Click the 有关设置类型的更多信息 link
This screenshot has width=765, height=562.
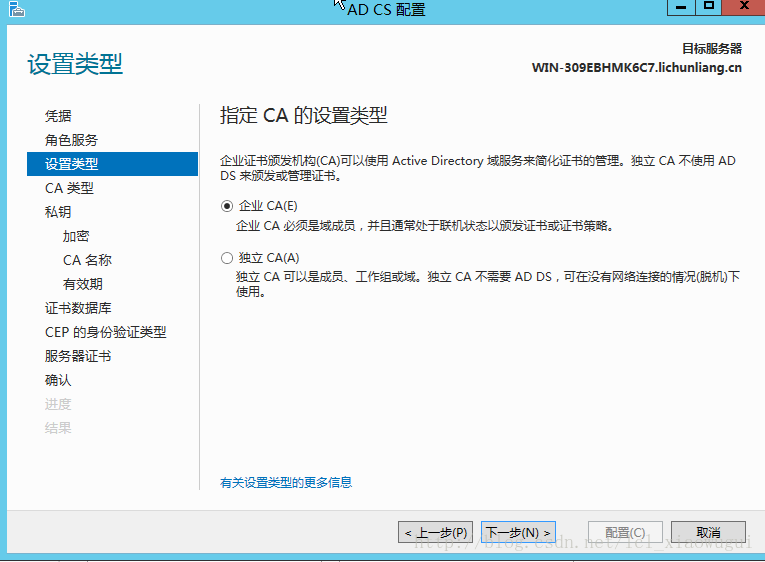tap(286, 482)
